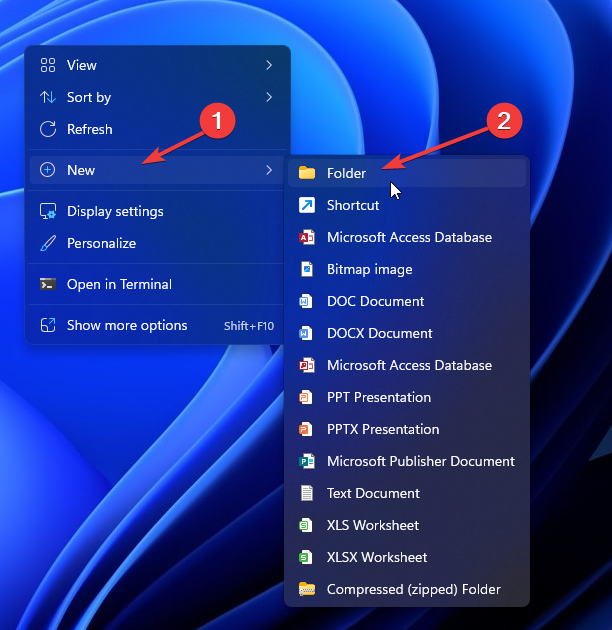Click the Bitmap image icon

click(307, 269)
